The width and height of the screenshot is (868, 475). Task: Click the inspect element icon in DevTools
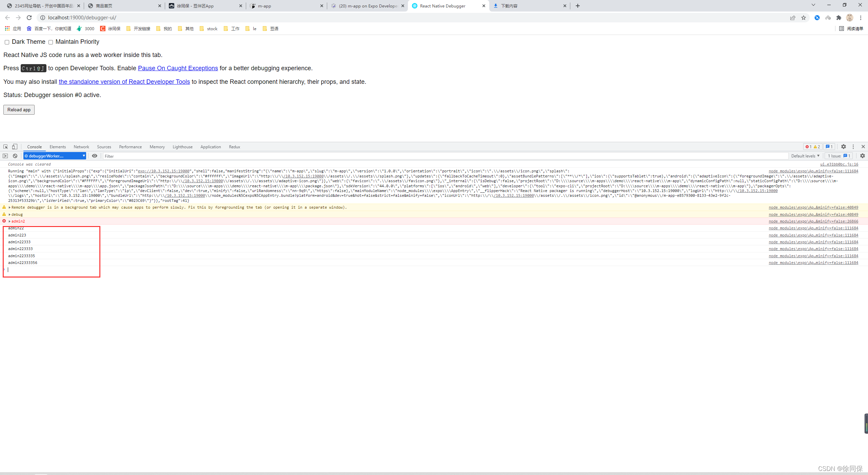[5, 147]
